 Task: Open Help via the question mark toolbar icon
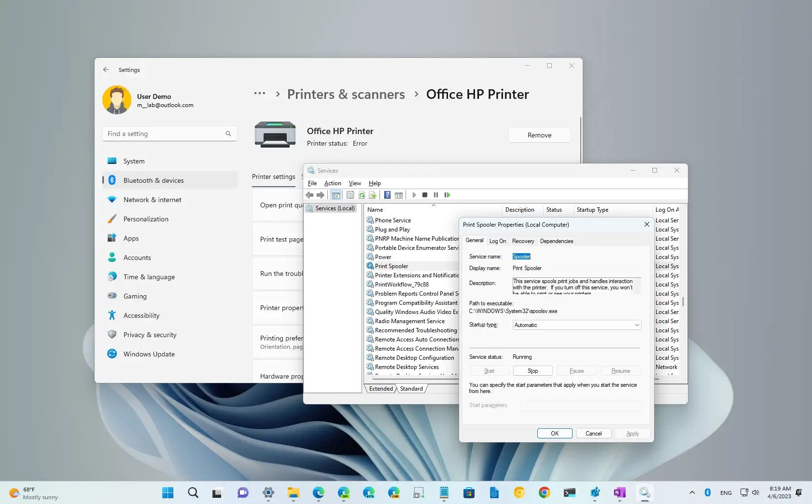387,195
